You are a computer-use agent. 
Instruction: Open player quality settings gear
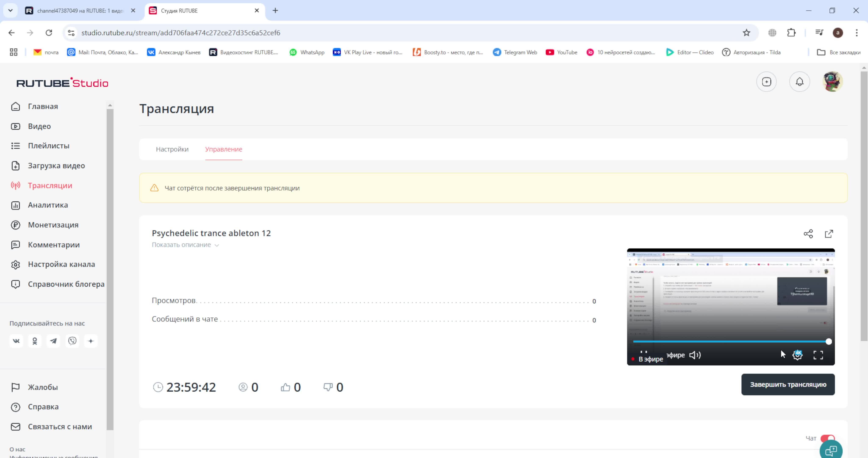797,355
